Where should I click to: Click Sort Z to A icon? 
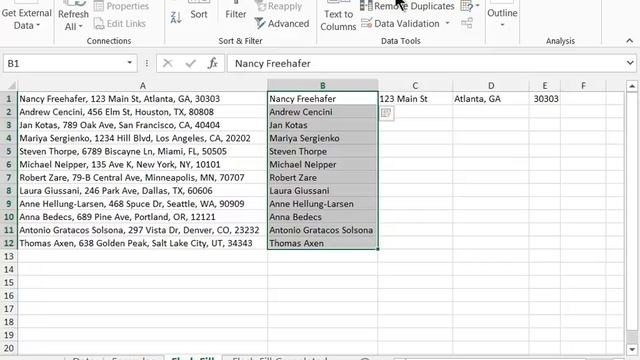(x=176, y=18)
